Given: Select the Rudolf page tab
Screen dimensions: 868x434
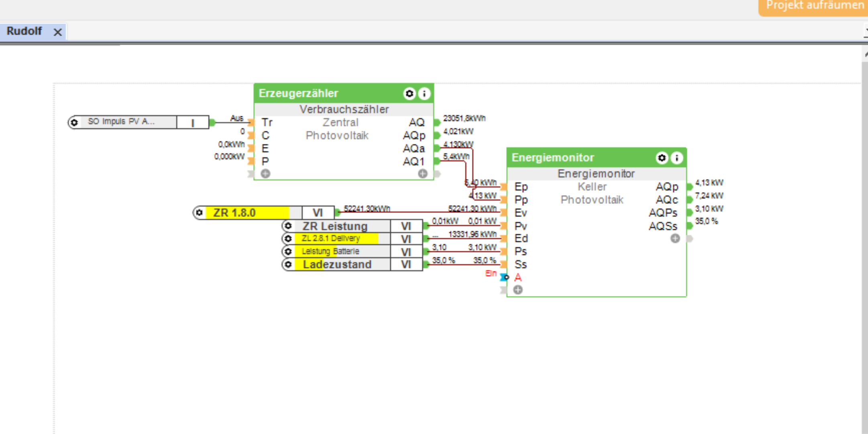Looking at the screenshot, I should click(x=24, y=31).
